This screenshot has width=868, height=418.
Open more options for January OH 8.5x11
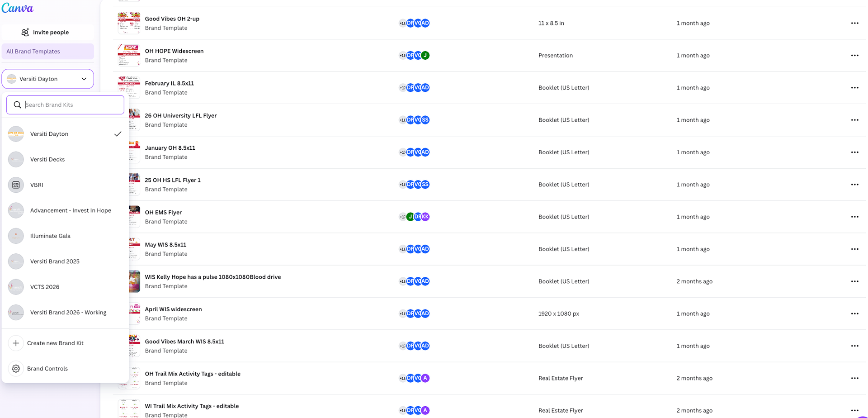[x=854, y=152]
